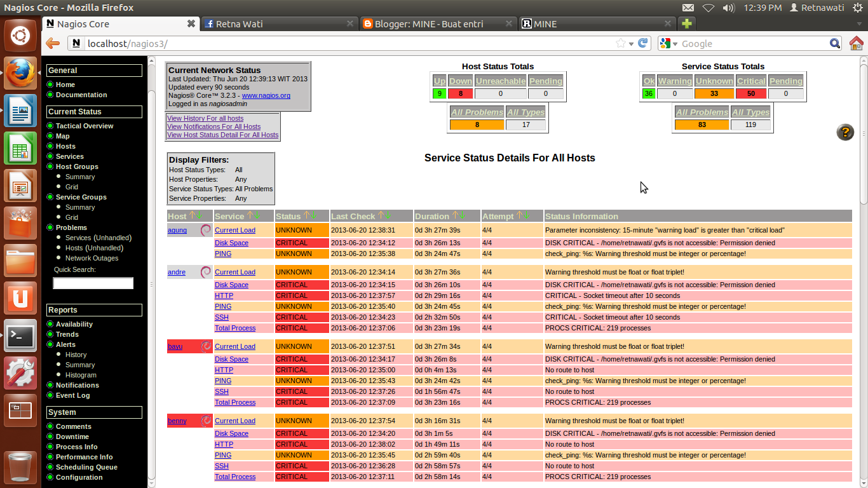The image size is (868, 488).
Task: Open the Map link in sidebar
Action: tap(63, 136)
